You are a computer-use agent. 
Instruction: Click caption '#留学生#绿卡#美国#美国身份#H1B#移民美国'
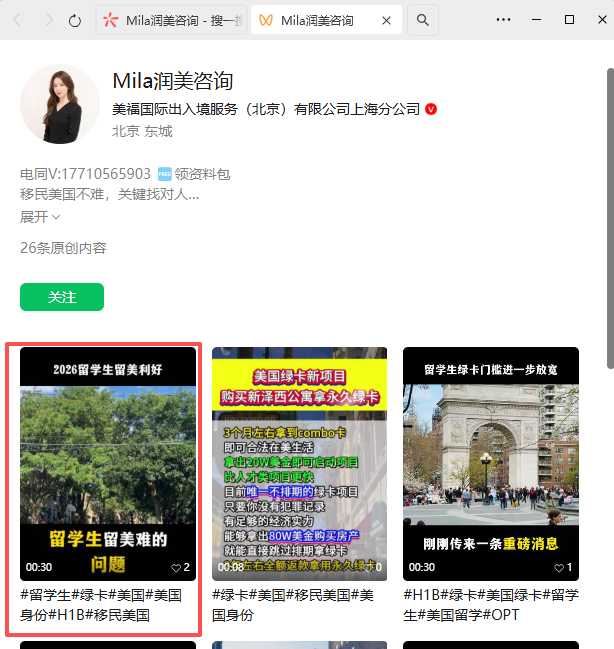[101, 605]
